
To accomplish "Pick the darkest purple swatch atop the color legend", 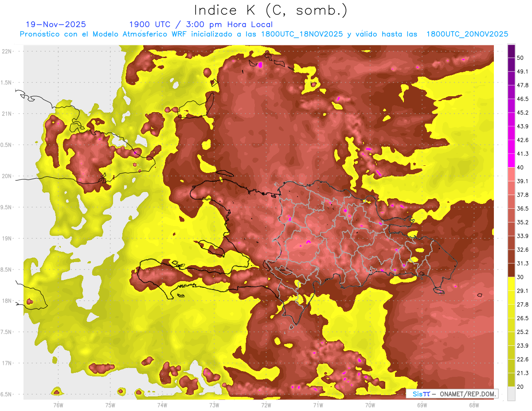I will pos(512,51).
